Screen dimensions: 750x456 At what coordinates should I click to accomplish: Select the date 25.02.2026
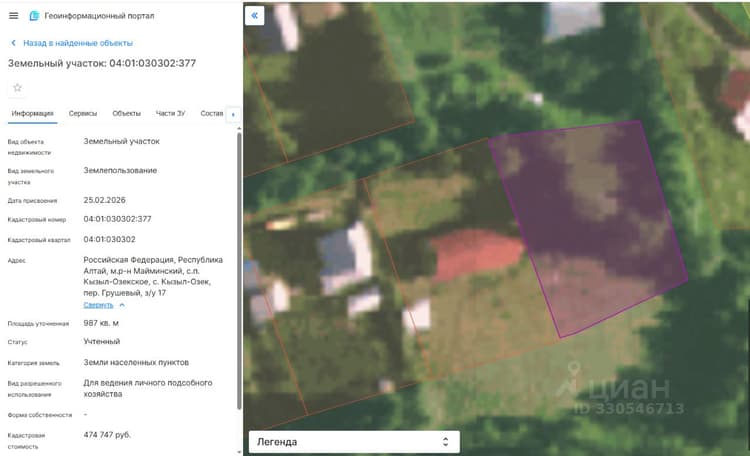pyautogui.click(x=104, y=200)
